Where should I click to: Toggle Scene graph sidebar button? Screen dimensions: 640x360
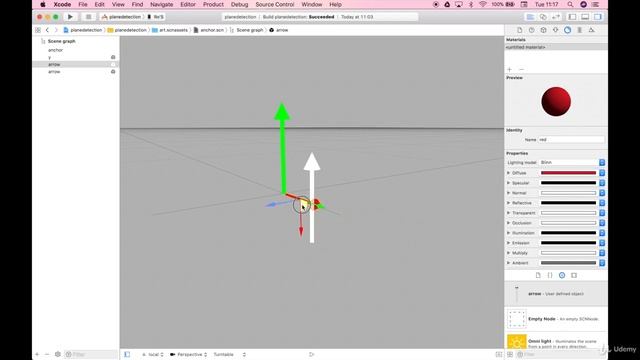click(127, 354)
